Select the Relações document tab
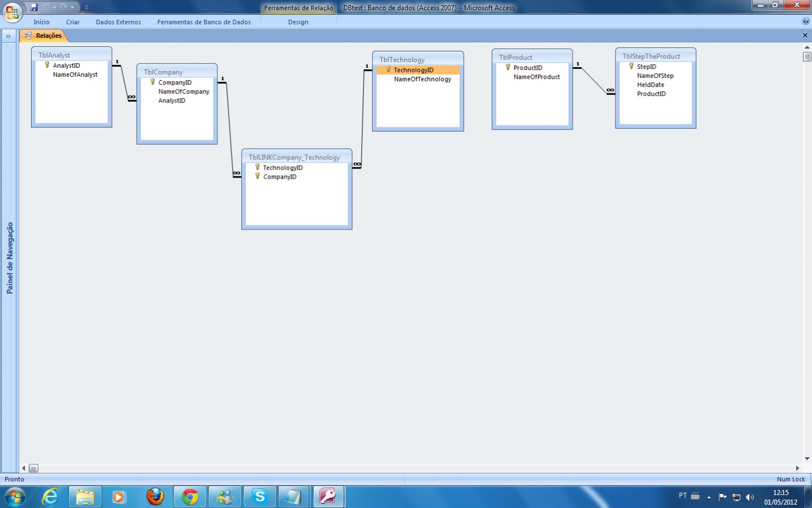This screenshot has width=812, height=508. point(43,36)
